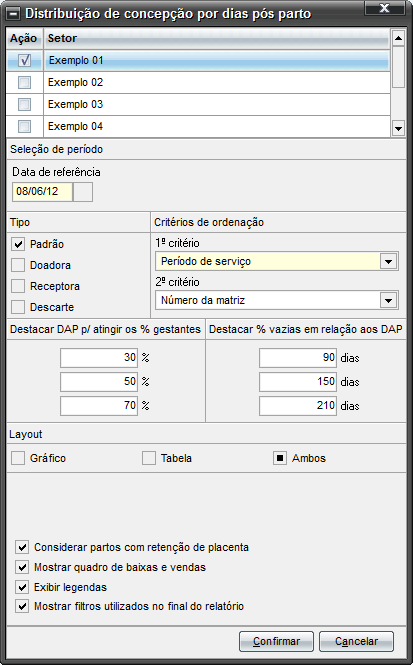This screenshot has height=665, width=413.
Task: Select the Gráfico layout option
Action: (x=18, y=458)
